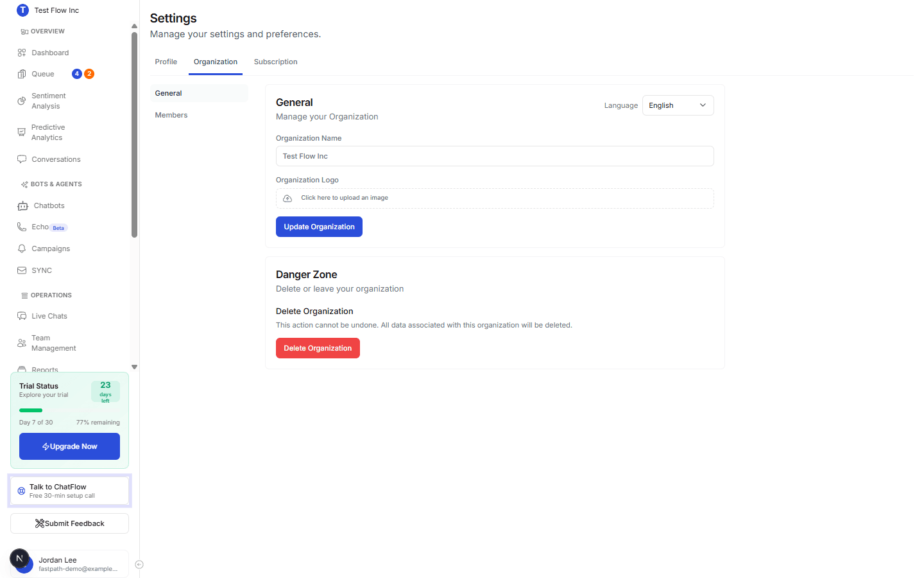924x578 pixels.
Task: Open the Language dropdown set to English
Action: 678,105
